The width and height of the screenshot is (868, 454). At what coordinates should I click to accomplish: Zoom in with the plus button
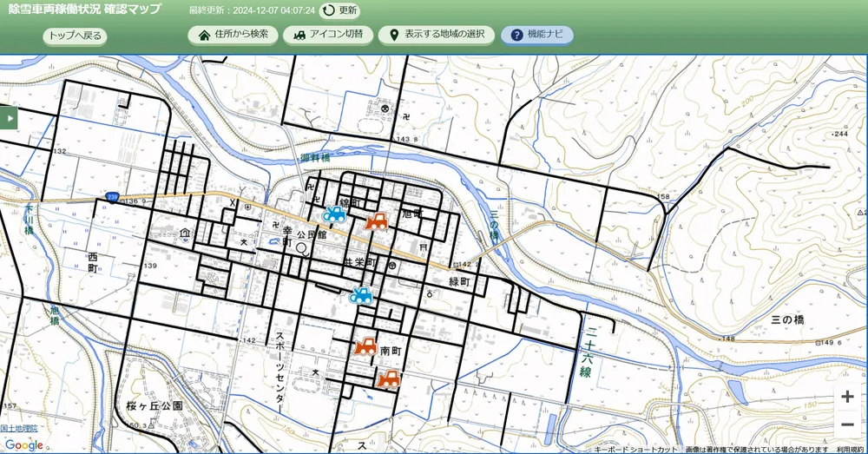click(847, 397)
